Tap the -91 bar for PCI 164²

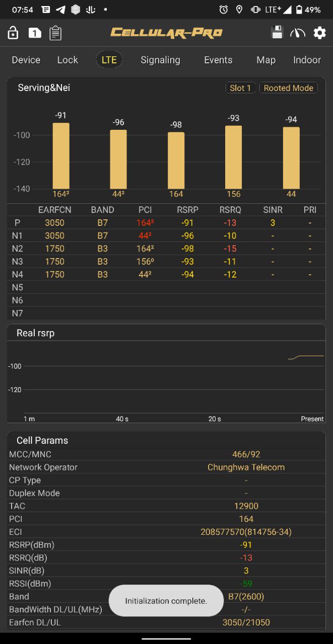[x=61, y=155]
